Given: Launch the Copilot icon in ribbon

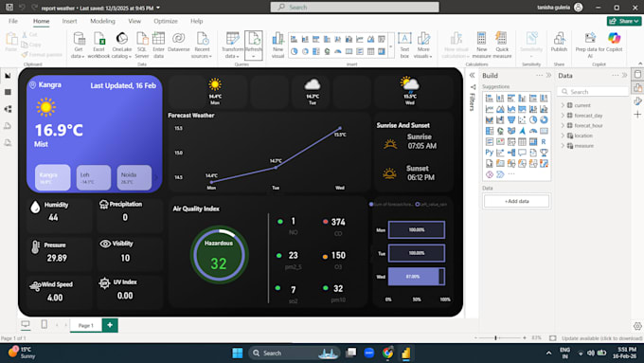Looking at the screenshot, I should [x=615, y=38].
